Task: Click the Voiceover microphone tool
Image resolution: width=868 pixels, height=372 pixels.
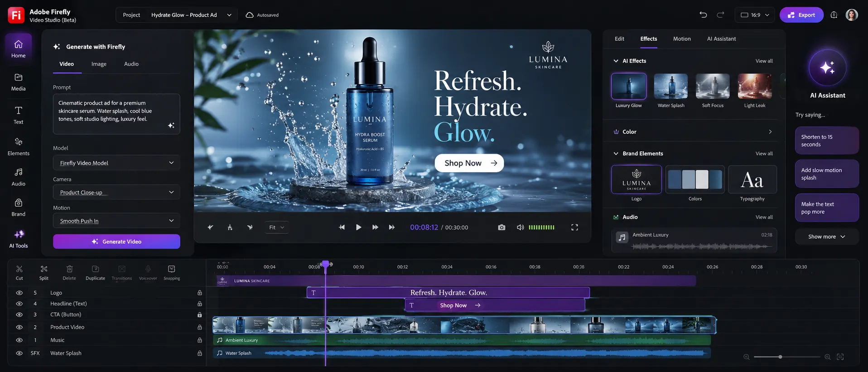Action: tap(148, 273)
